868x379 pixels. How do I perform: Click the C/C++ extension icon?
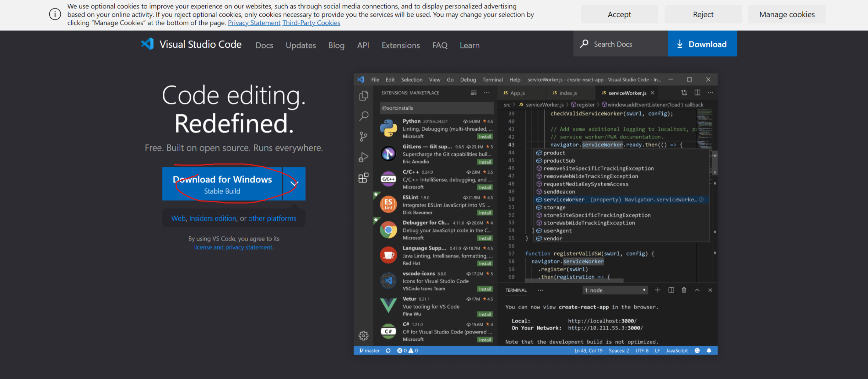[x=388, y=179]
